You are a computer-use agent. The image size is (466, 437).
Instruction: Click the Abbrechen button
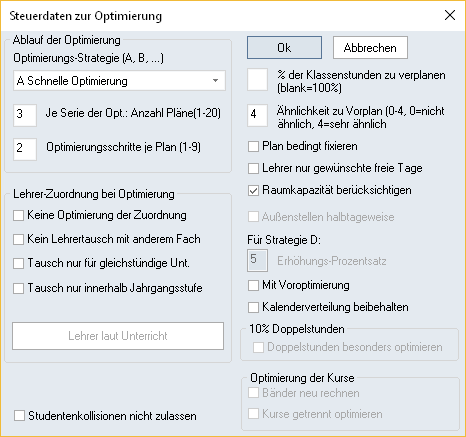pos(370,48)
